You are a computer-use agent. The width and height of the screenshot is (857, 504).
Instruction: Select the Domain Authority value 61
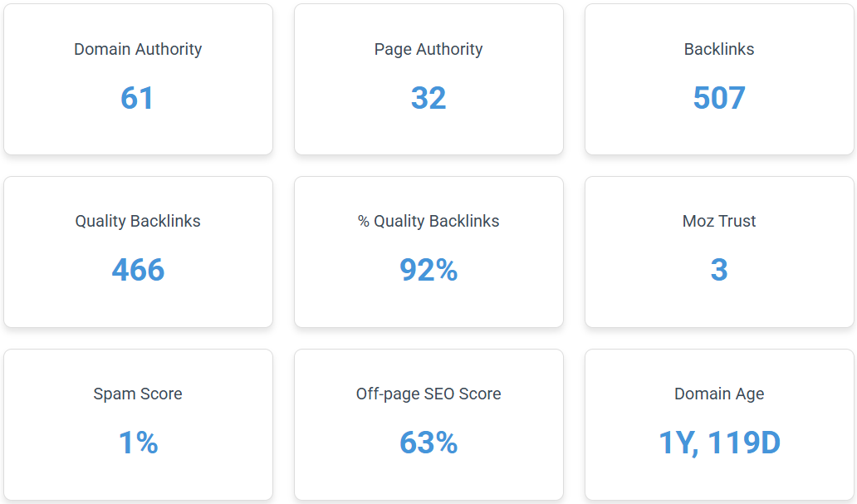pyautogui.click(x=137, y=98)
